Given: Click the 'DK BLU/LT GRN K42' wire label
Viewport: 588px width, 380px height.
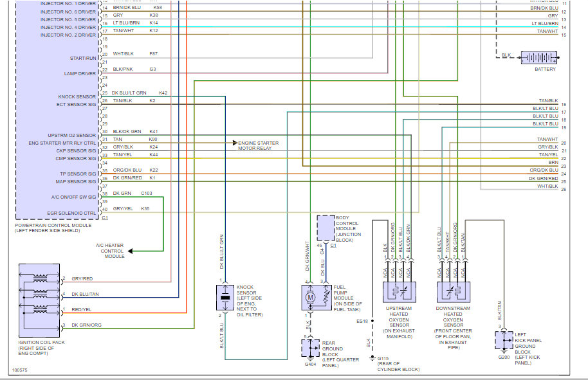Looking at the screenshot, I should (x=140, y=93).
